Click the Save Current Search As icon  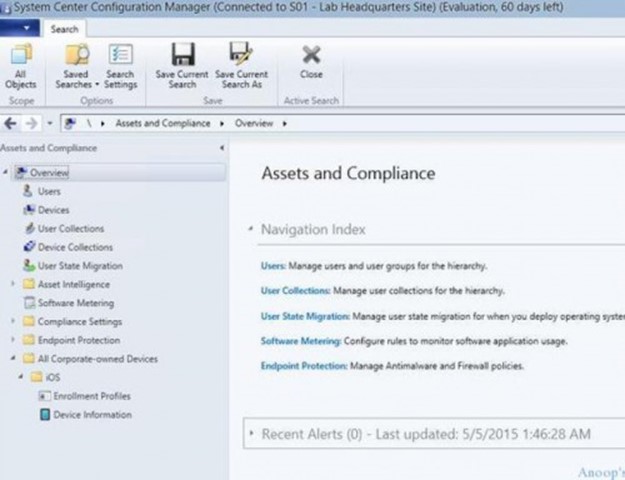(241, 54)
